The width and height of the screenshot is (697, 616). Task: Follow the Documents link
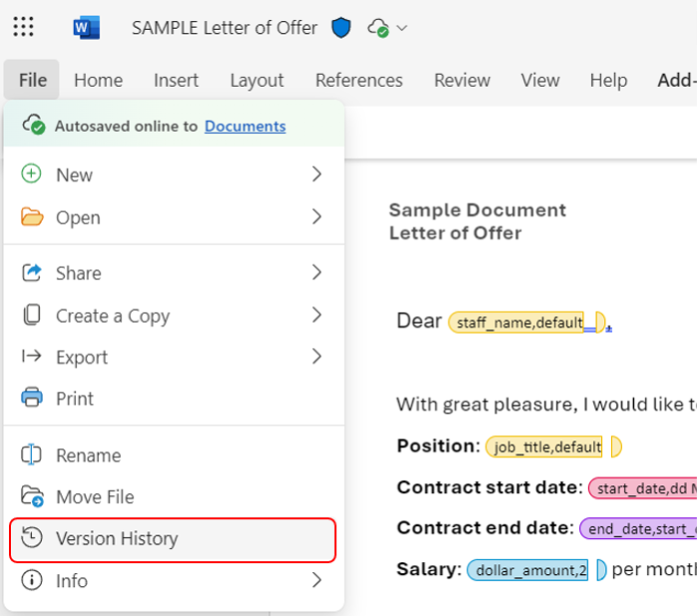coord(245,127)
